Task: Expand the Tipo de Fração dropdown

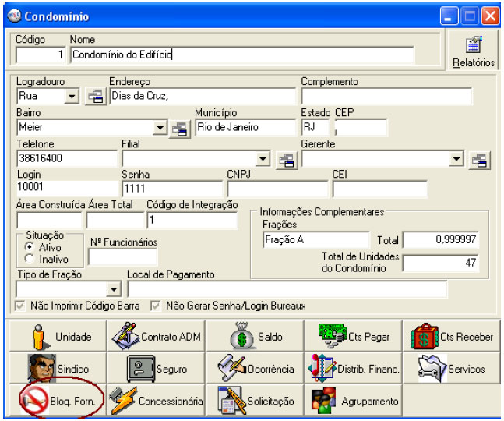Action: click(x=114, y=288)
